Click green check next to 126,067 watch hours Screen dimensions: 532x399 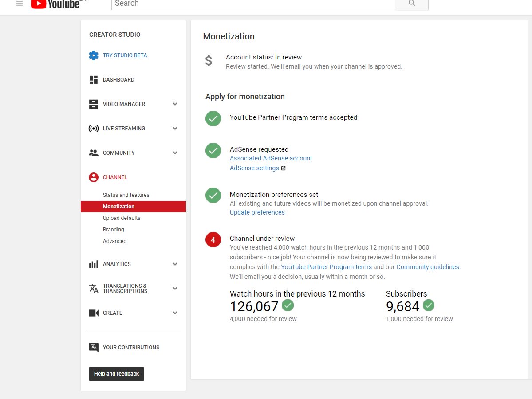click(x=288, y=305)
